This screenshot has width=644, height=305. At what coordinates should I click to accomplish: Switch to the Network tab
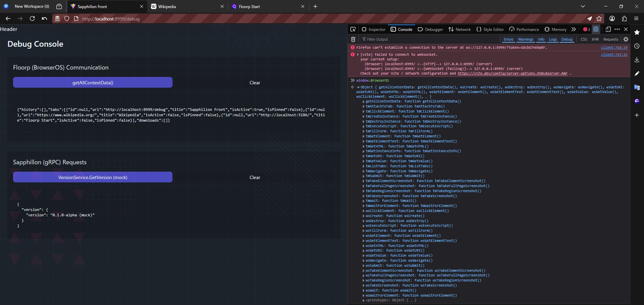[x=459, y=29]
